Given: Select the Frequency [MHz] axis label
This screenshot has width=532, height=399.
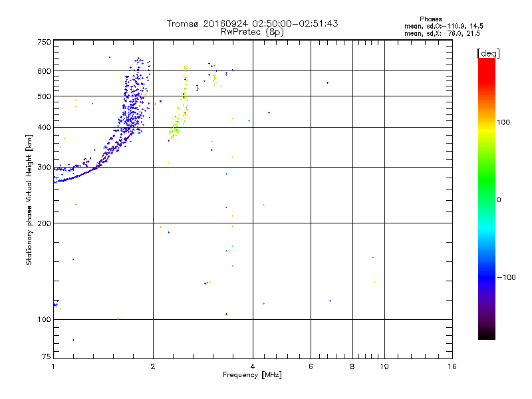Looking at the screenshot, I should [251, 375].
